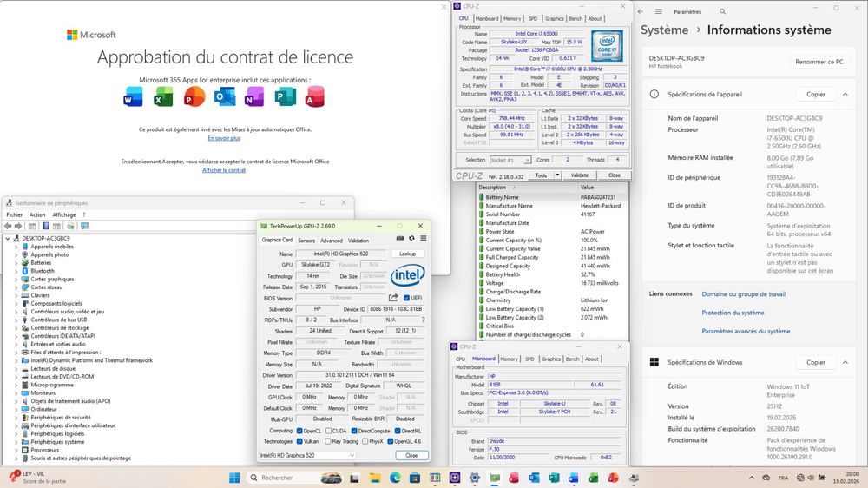Click the Word icon in license dialog

point(133,97)
